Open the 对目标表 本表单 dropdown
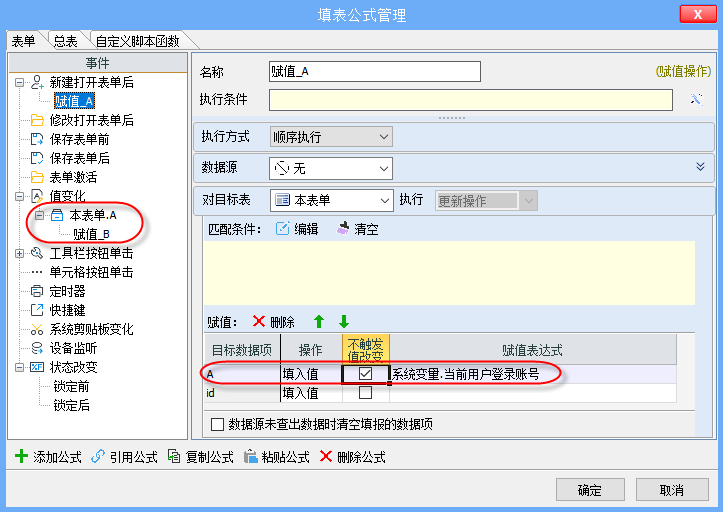This screenshot has height=512, width=723. [332, 201]
